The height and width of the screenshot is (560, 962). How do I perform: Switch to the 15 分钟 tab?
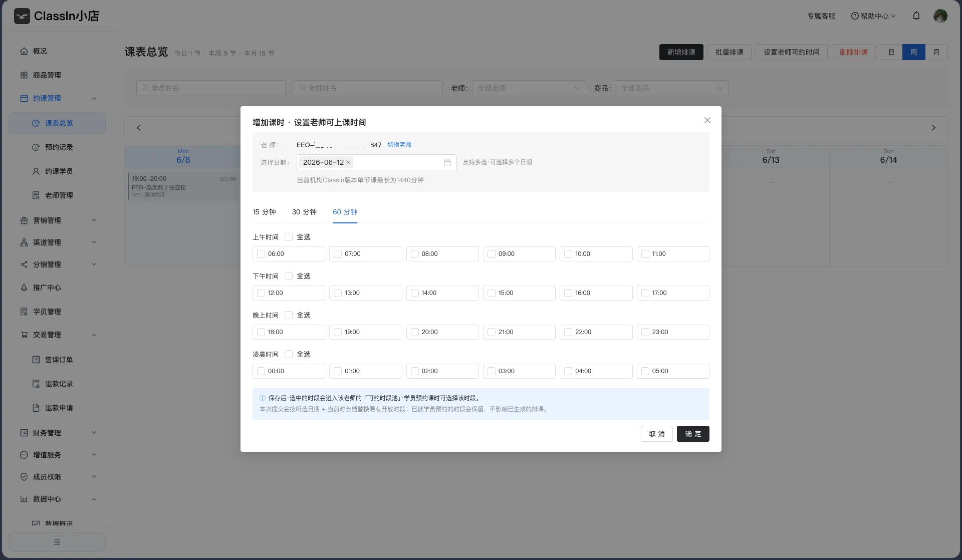264,212
